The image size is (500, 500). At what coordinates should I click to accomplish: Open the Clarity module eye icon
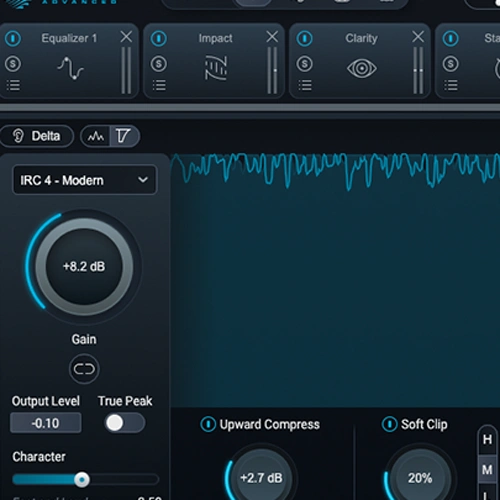(362, 68)
